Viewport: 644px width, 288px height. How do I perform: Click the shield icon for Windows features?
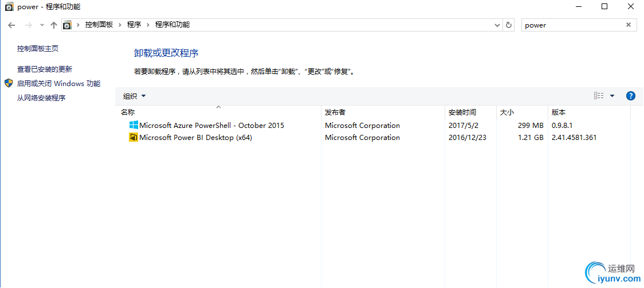9,83
